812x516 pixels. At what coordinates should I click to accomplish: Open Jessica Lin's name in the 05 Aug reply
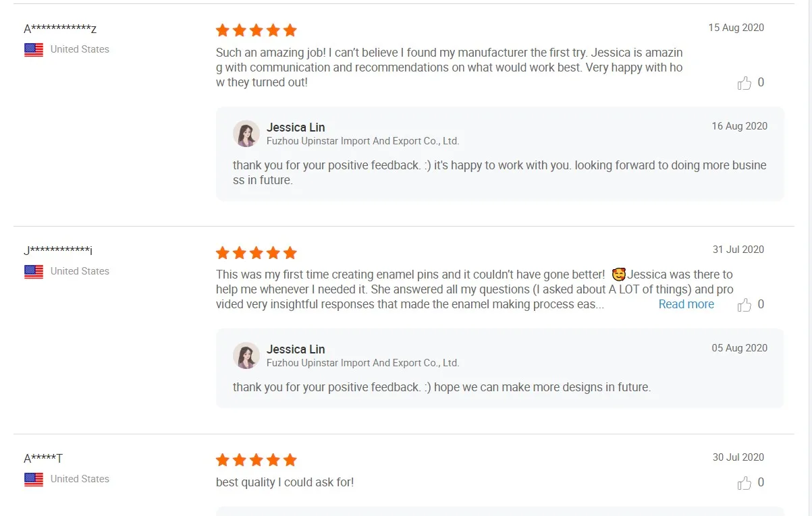click(x=296, y=349)
